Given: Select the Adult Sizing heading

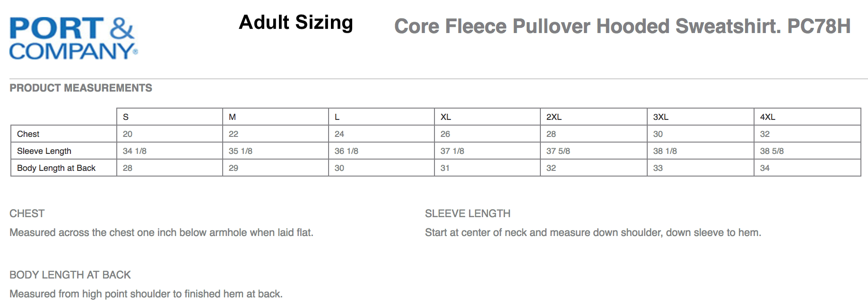Looking at the screenshot, I should (x=296, y=22).
